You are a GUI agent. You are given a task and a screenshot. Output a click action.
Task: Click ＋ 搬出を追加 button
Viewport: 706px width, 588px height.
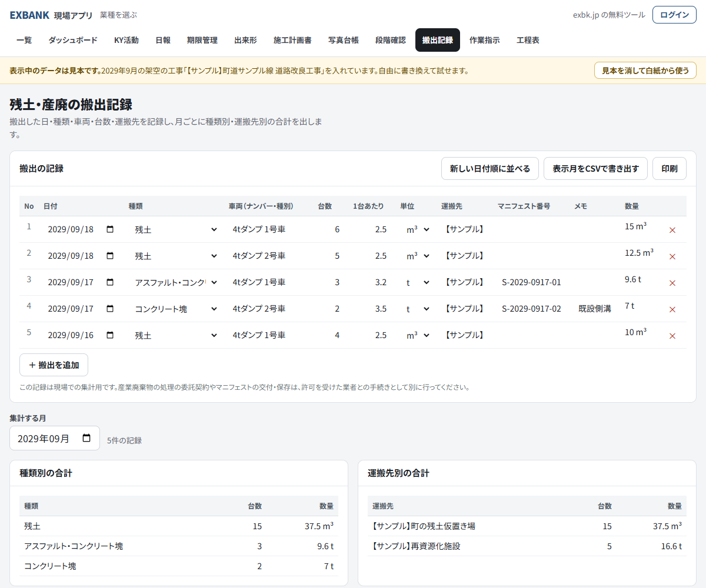54,365
